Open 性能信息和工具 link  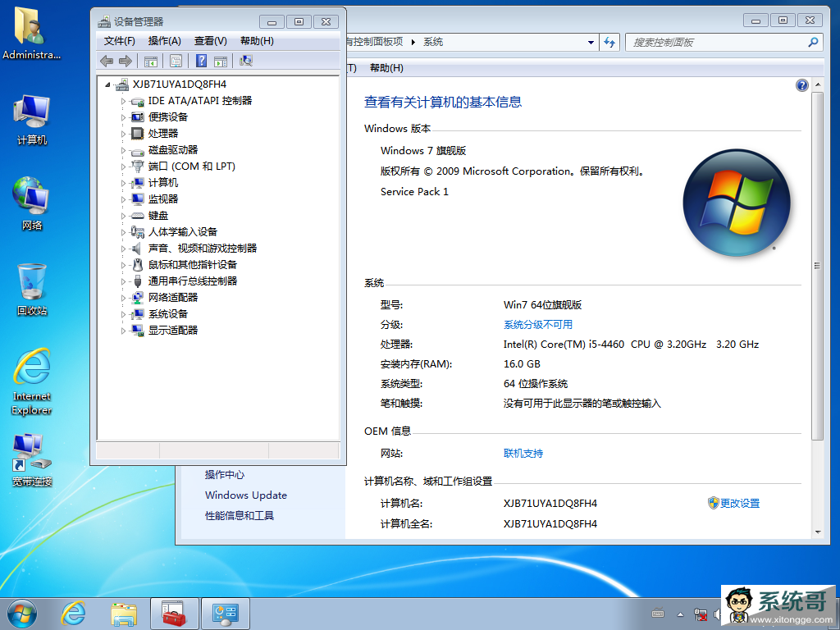click(240, 516)
